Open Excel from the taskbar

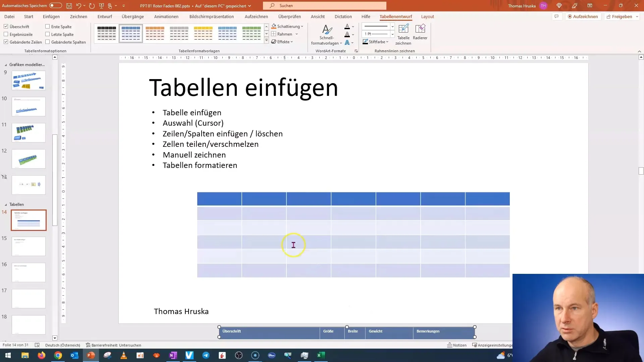[321, 355]
